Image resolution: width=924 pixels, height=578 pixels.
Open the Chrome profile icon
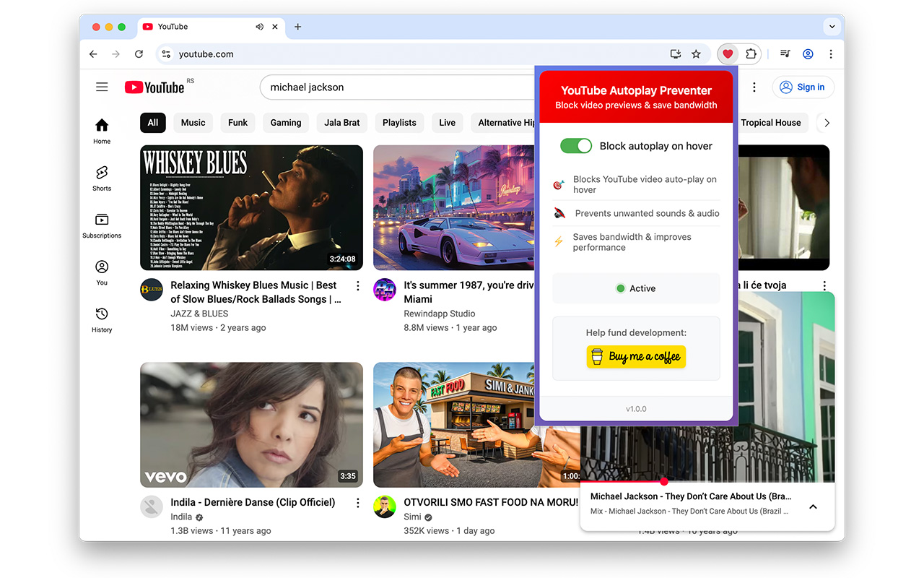(808, 54)
